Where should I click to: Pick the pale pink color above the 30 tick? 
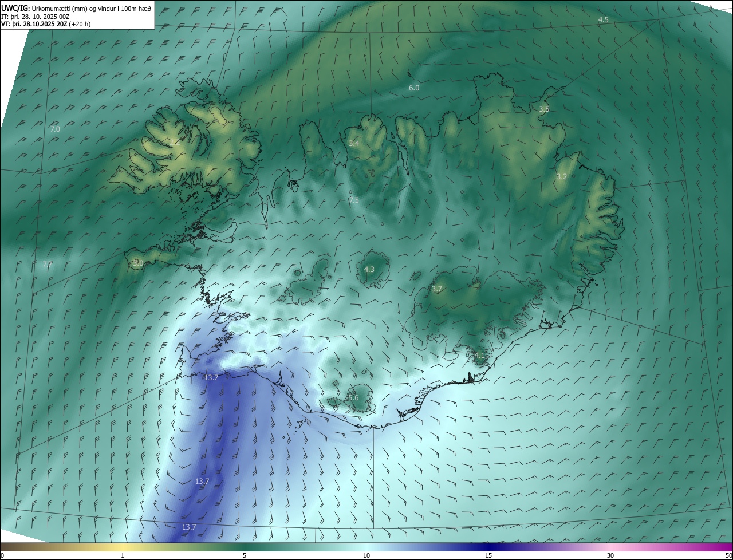coord(610,547)
